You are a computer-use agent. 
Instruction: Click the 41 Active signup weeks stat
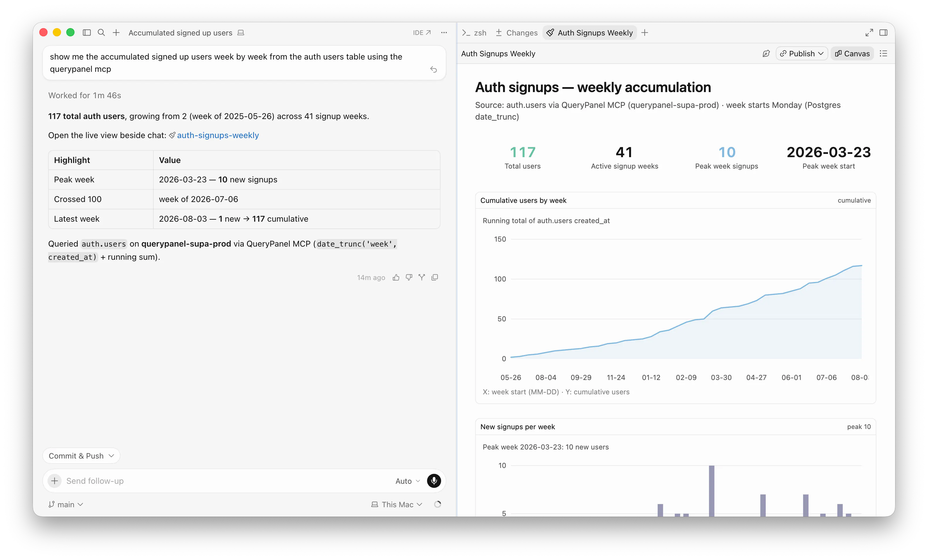point(624,157)
